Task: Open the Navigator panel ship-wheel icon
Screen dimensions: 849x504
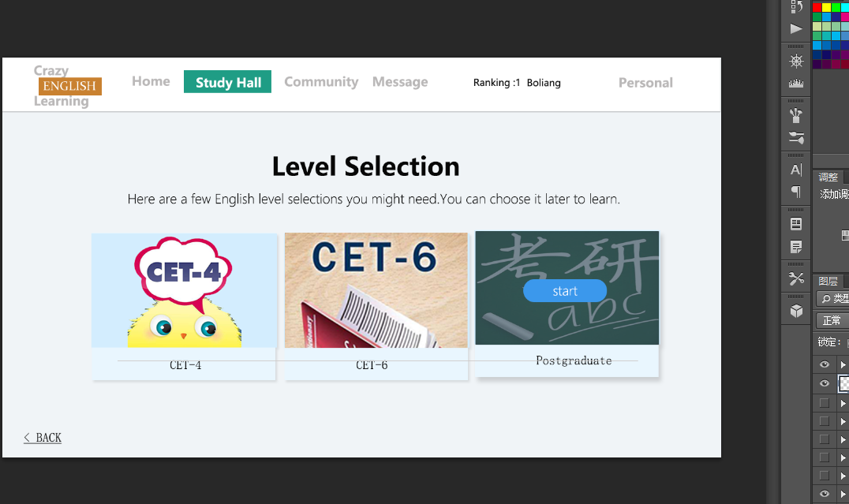Action: tap(796, 61)
